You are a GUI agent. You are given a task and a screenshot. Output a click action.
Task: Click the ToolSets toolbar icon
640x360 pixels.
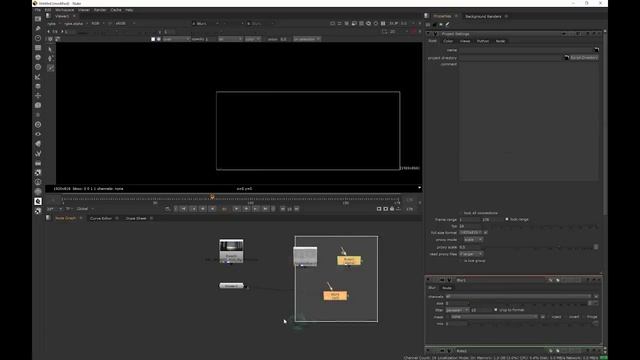click(x=38, y=153)
